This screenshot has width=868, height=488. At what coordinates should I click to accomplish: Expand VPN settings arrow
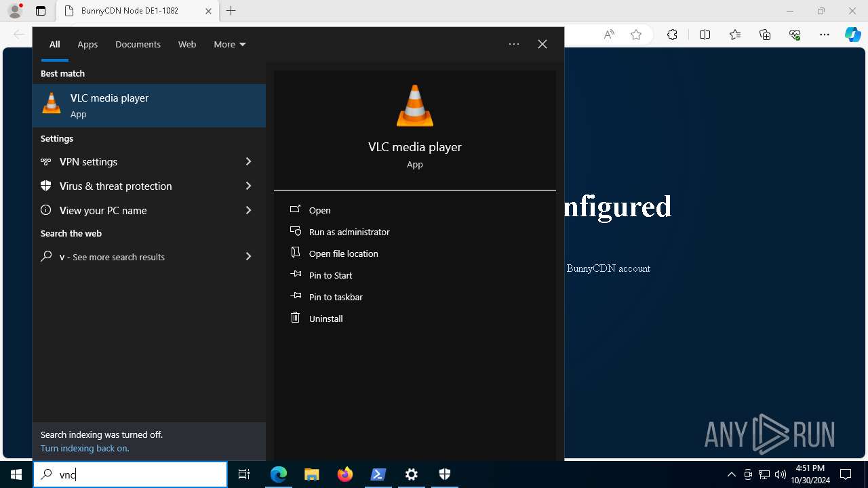[x=248, y=161]
